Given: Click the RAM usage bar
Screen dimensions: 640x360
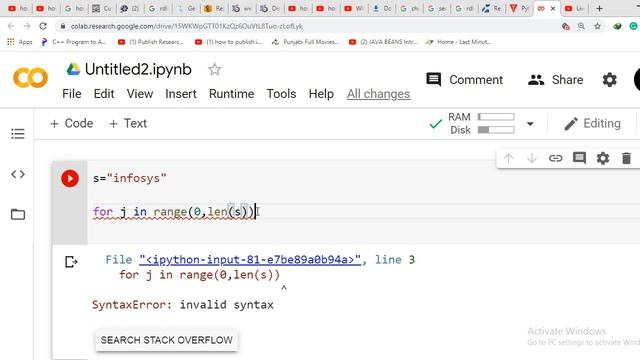Looking at the screenshot, I should pos(496,117).
